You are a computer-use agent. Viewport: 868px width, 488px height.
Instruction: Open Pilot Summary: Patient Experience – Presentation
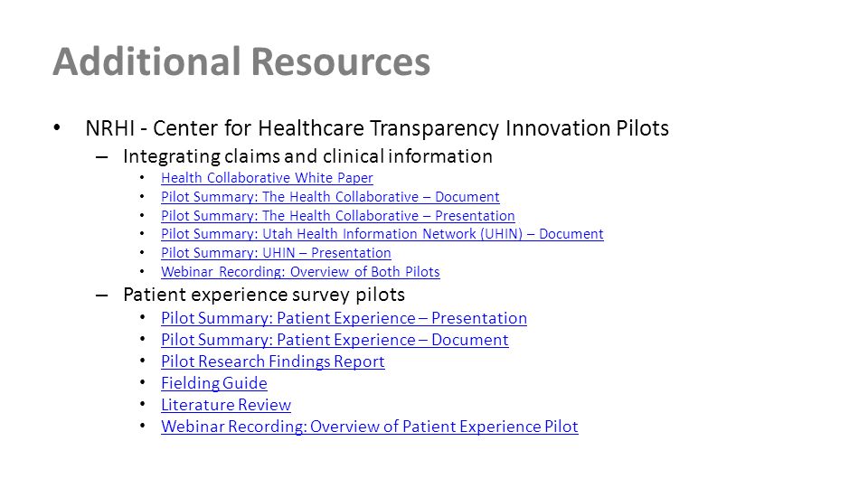(344, 317)
